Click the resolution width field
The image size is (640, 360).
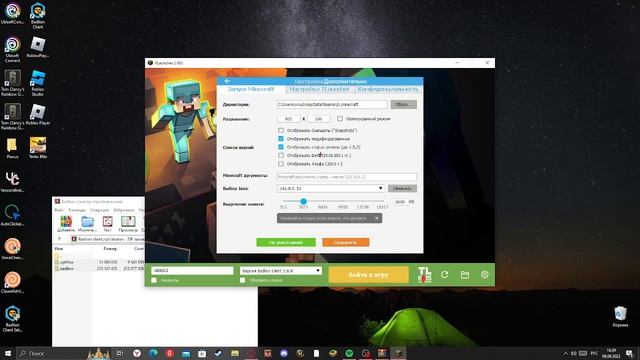289,119
